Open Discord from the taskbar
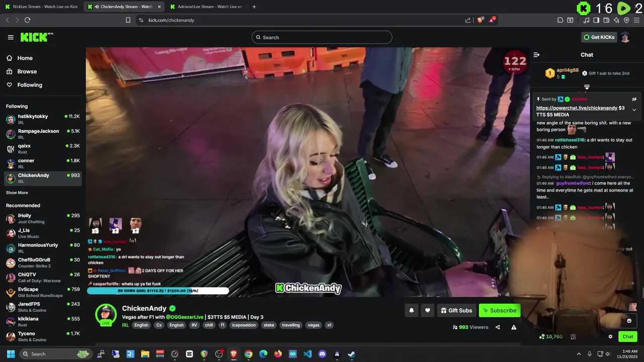Image resolution: width=644 pixels, height=362 pixels. click(322, 354)
